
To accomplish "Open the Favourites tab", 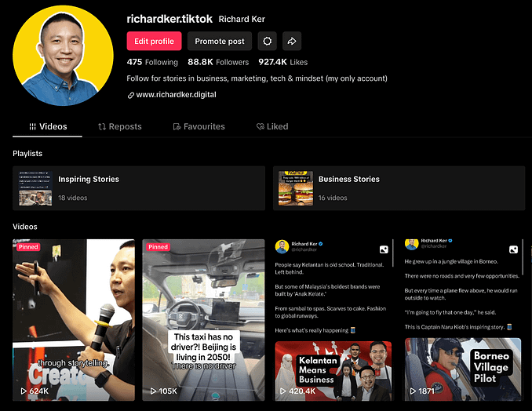I will coord(198,126).
